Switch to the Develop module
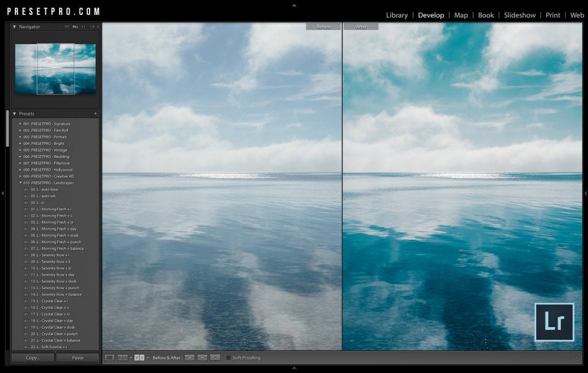The image size is (588, 373). tap(431, 16)
